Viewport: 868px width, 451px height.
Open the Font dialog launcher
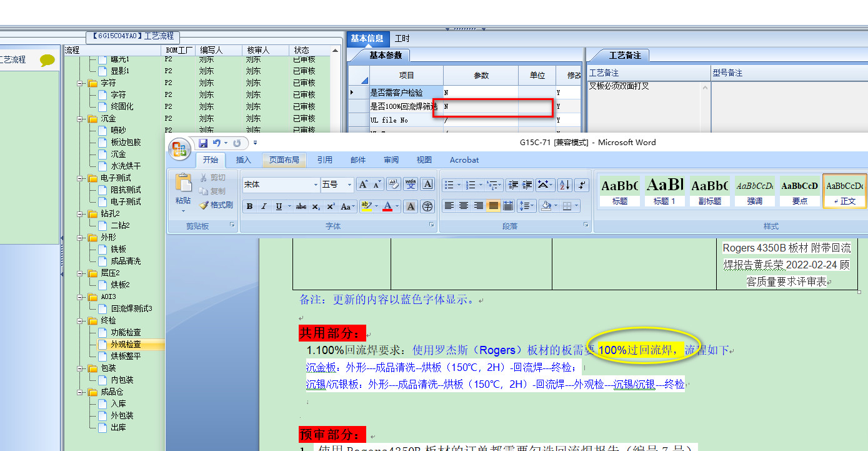click(x=431, y=225)
